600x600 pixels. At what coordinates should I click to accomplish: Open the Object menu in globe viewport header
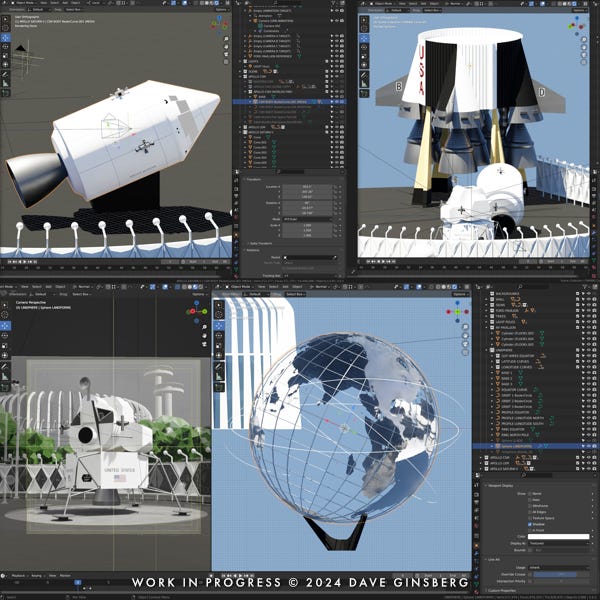[297, 287]
